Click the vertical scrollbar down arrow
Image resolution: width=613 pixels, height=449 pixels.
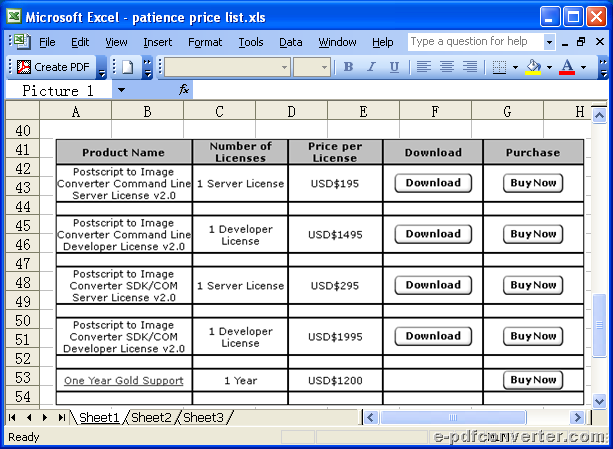599,401
